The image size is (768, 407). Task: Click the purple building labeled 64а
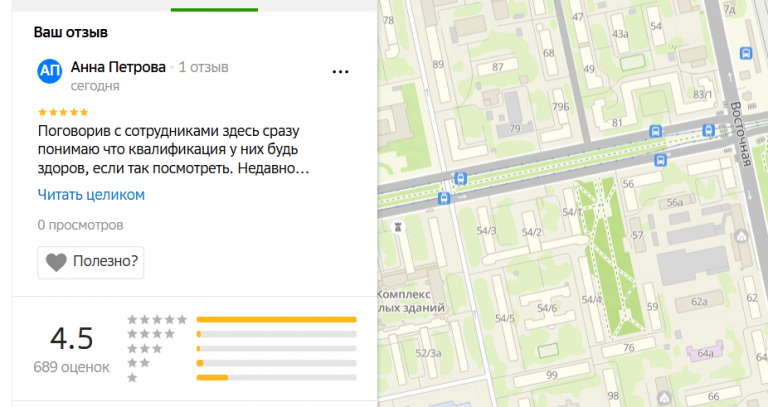(705, 353)
